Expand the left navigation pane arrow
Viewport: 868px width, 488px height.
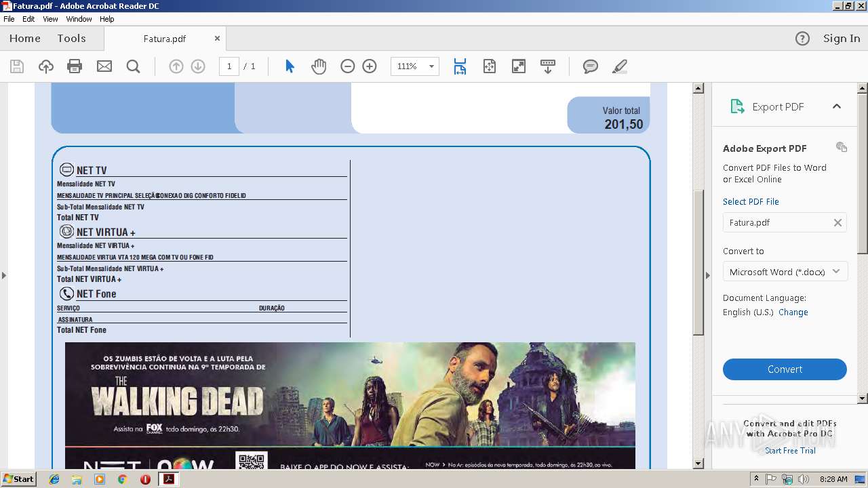[x=4, y=275]
